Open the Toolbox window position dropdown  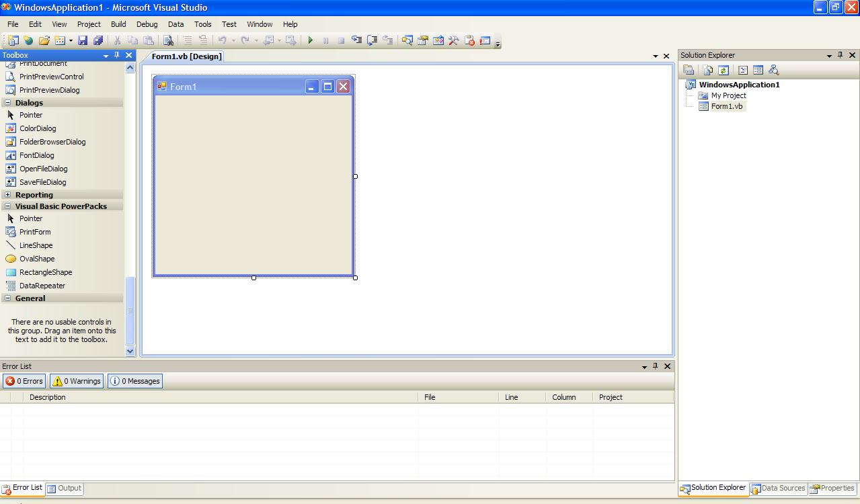pos(106,56)
